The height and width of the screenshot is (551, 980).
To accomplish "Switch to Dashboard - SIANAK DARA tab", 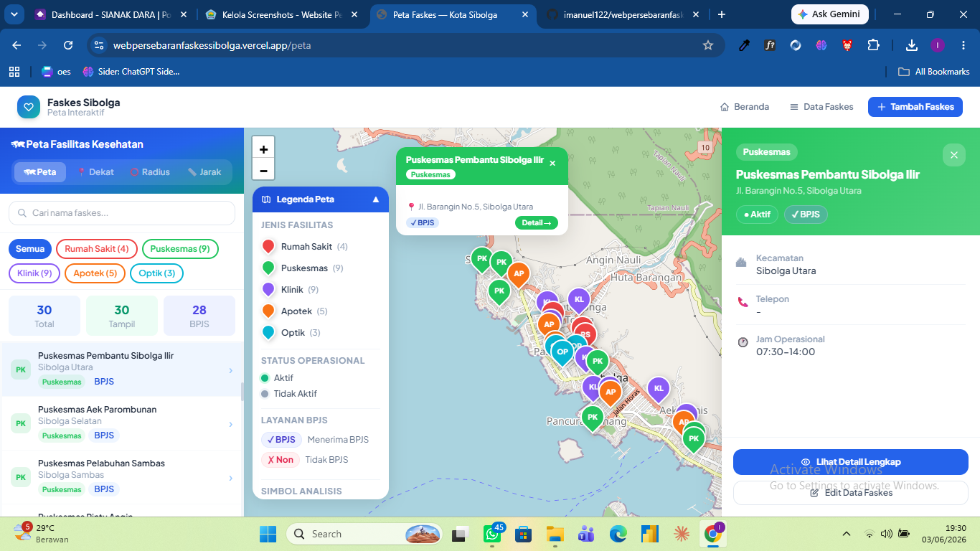I will [111, 14].
